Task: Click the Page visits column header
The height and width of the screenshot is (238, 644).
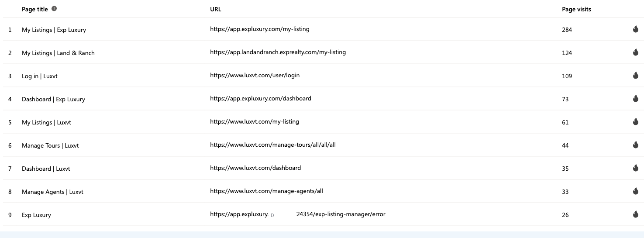Action: coord(576,9)
